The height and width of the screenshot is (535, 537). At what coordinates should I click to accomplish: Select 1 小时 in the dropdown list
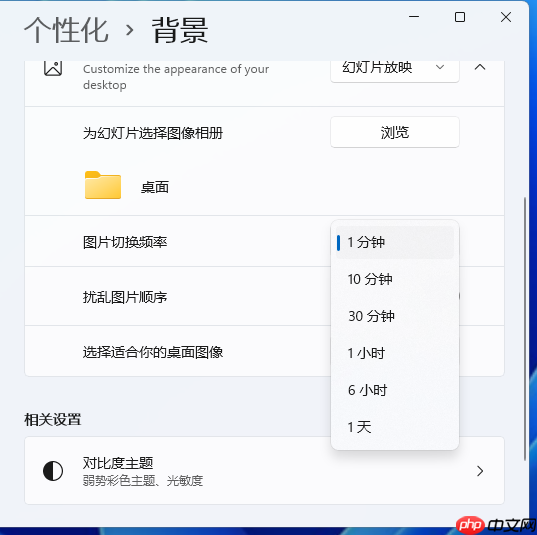[x=395, y=353]
